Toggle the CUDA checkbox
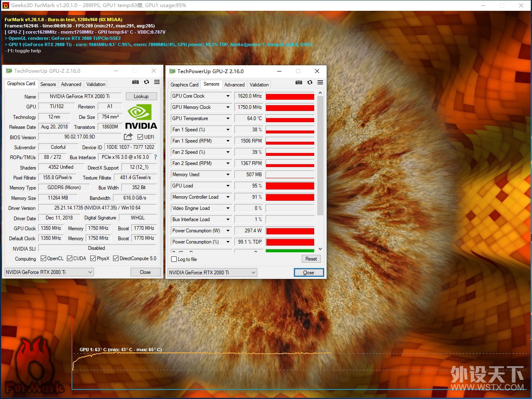Screen dimensions: 532x399 point(69,259)
